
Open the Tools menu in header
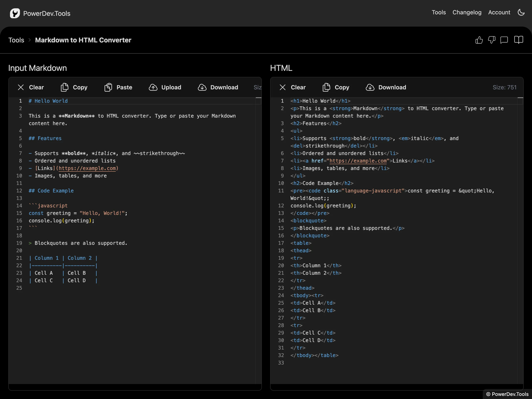tap(438, 12)
